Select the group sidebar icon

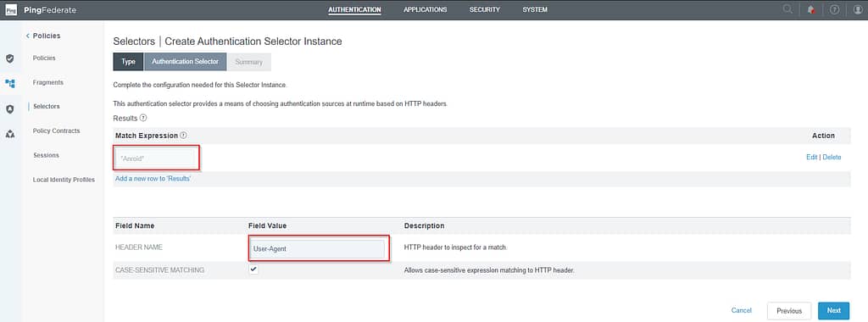[x=10, y=134]
